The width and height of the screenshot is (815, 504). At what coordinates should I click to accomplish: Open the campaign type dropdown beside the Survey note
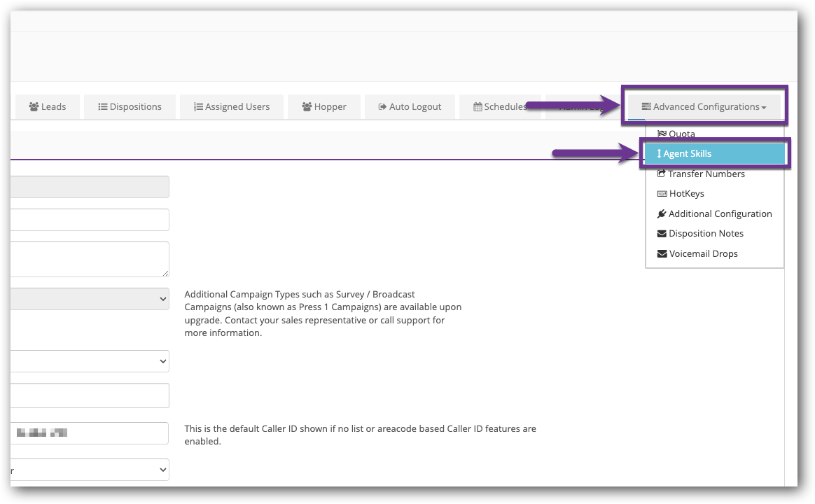click(x=90, y=299)
